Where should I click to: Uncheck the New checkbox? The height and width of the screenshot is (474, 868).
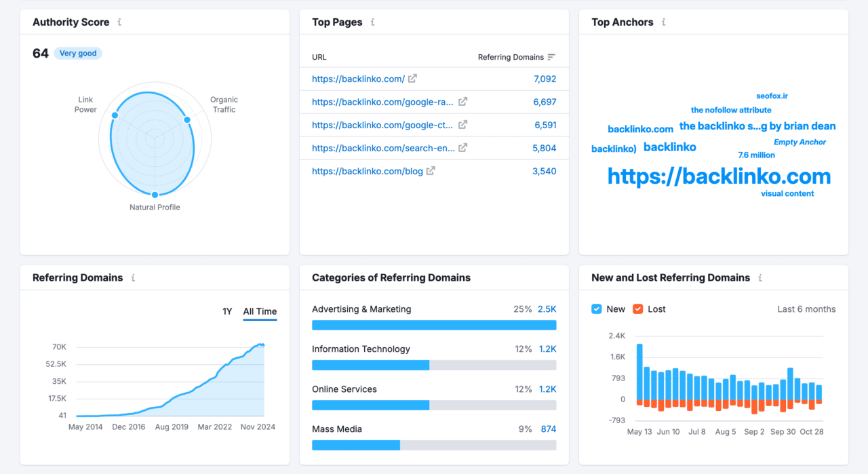[597, 309]
